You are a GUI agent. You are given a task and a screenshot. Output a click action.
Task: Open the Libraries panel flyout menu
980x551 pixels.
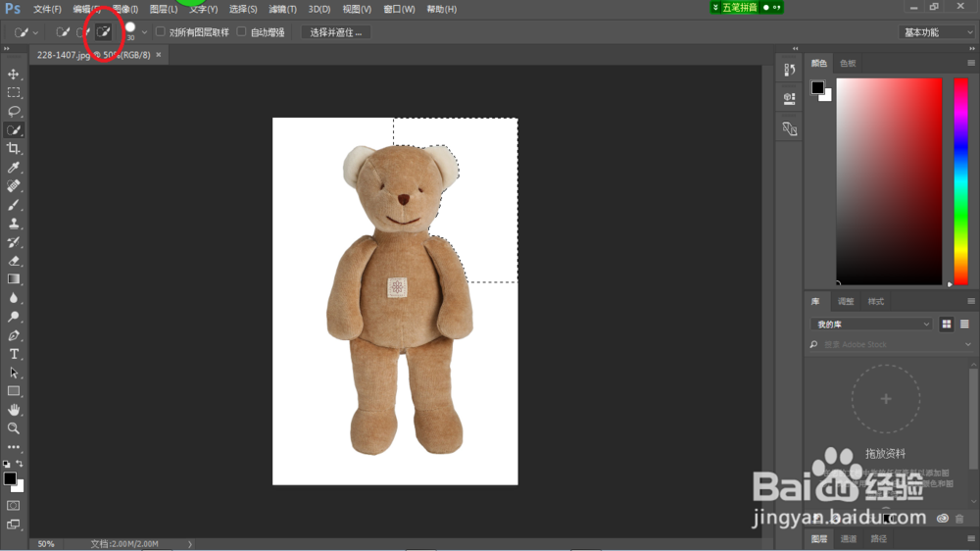(971, 301)
